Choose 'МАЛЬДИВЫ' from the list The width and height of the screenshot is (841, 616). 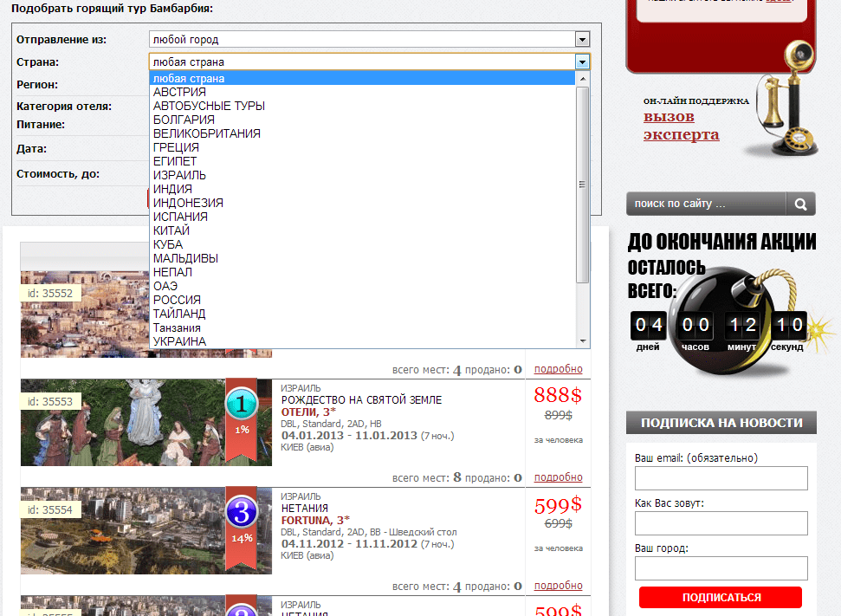(x=362, y=259)
